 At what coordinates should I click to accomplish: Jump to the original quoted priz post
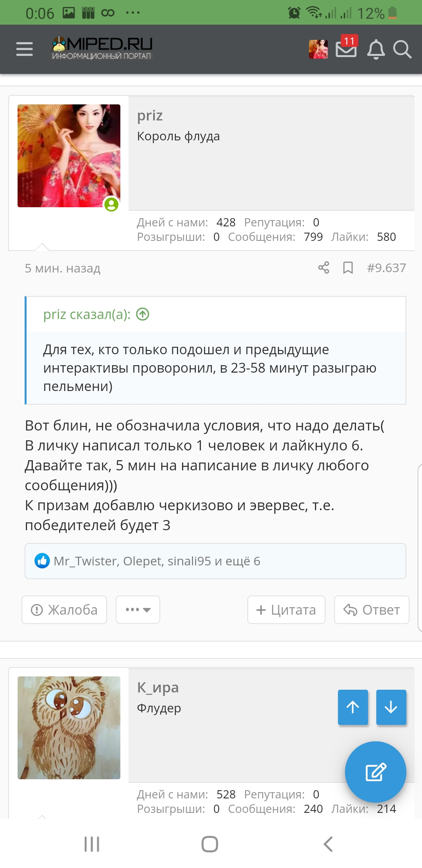(143, 314)
